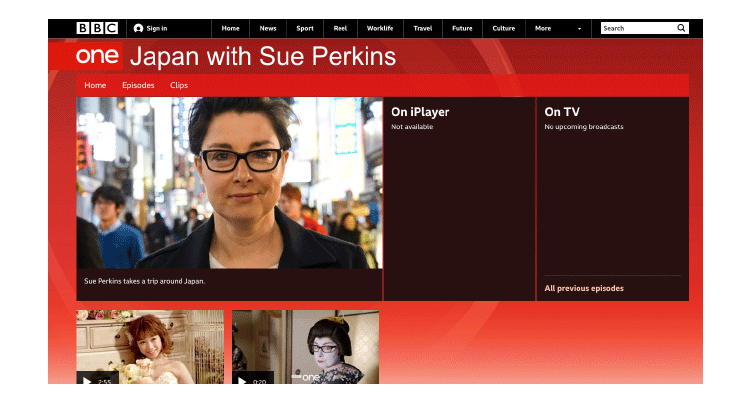Play the bride clip with play icon

87,381
